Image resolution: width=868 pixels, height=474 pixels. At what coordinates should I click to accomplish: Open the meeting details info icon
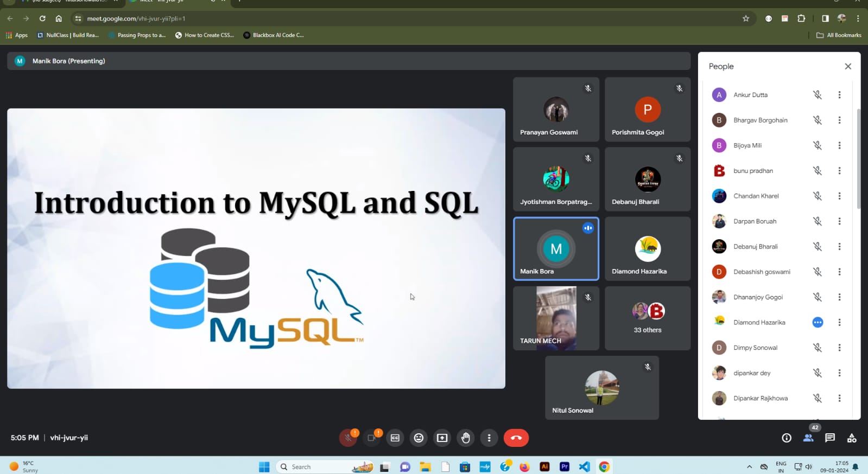point(787,438)
